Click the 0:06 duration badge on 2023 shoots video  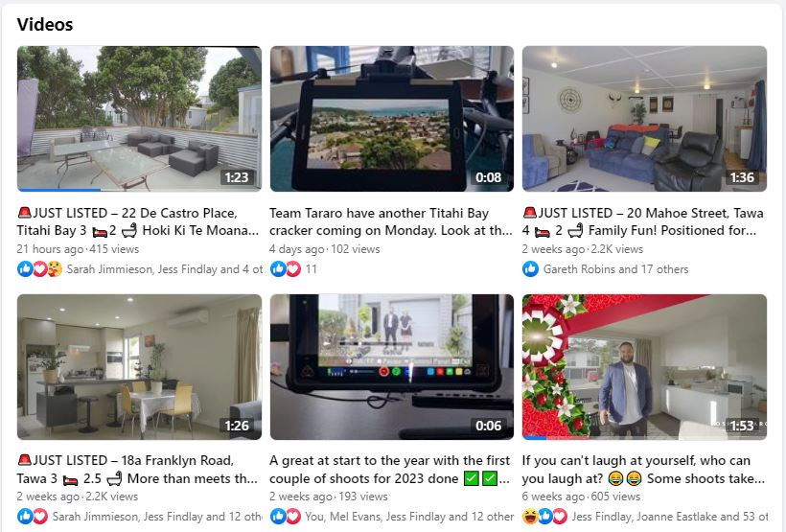click(x=489, y=426)
